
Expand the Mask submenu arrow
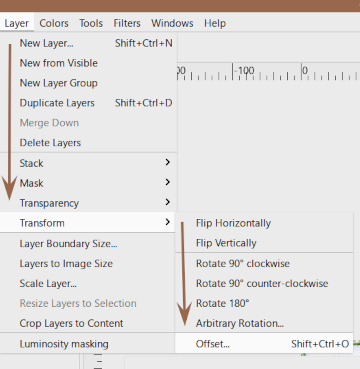(168, 182)
